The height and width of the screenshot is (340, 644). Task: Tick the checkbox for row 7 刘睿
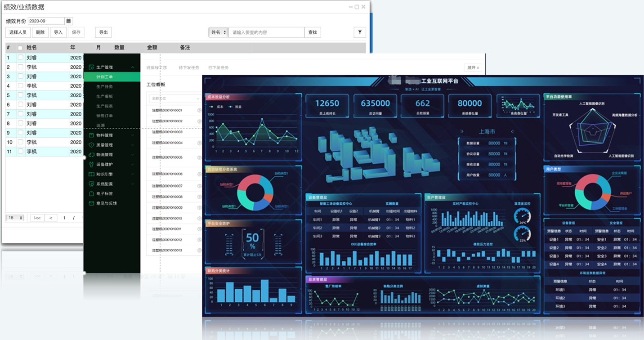[x=20, y=114]
